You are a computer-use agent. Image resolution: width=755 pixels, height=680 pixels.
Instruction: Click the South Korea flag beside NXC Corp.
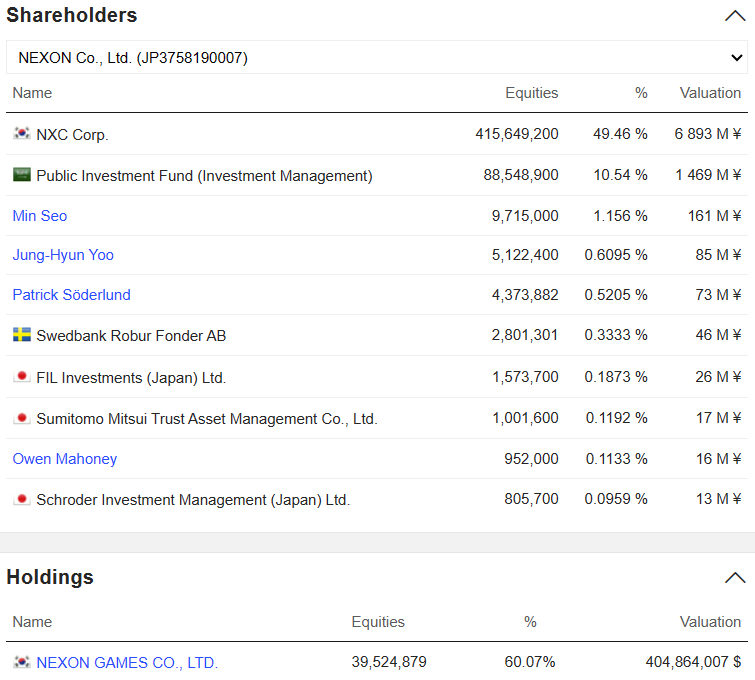pos(22,133)
